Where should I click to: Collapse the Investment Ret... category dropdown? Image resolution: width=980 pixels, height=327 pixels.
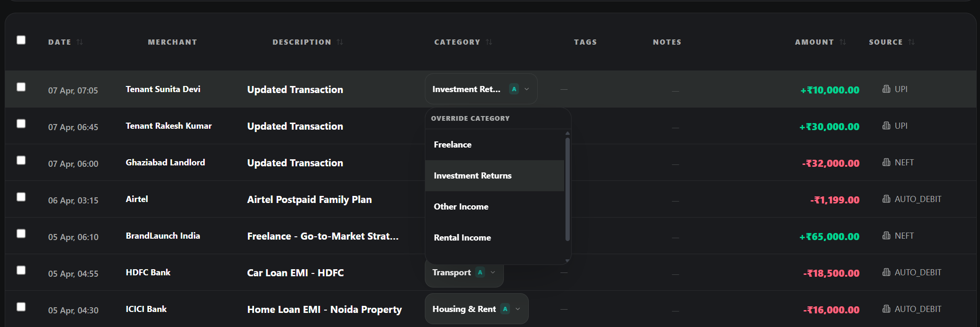(527, 89)
